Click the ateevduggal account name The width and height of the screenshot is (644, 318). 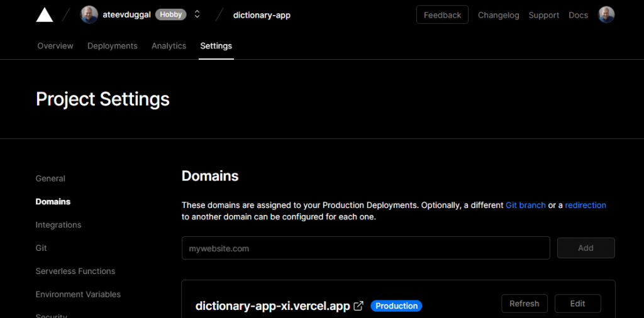[126, 15]
